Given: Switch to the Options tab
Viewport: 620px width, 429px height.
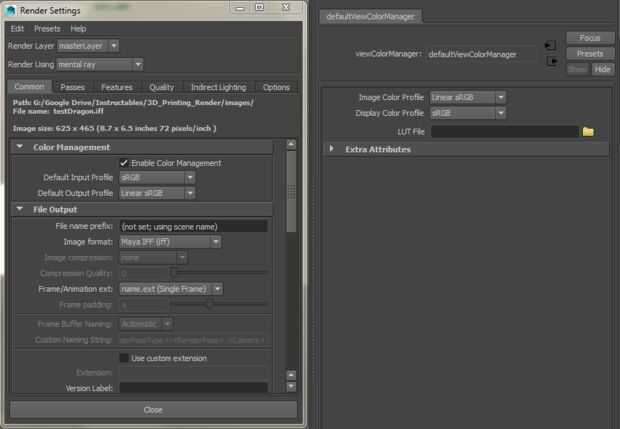Looking at the screenshot, I should coord(276,87).
